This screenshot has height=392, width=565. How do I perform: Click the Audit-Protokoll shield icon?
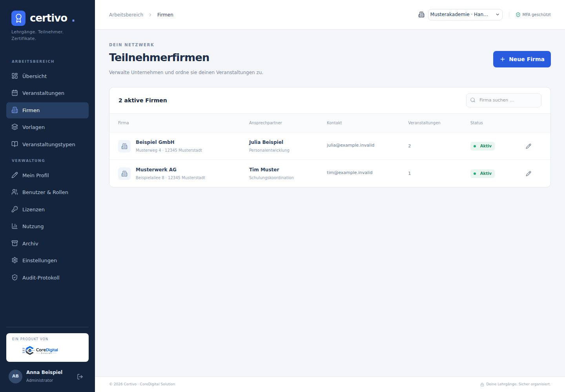[x=15, y=278]
